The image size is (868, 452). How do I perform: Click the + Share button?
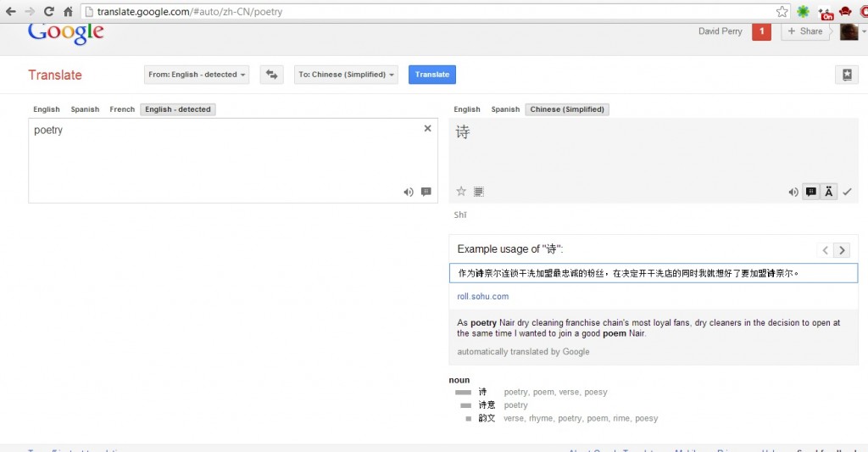click(x=805, y=31)
